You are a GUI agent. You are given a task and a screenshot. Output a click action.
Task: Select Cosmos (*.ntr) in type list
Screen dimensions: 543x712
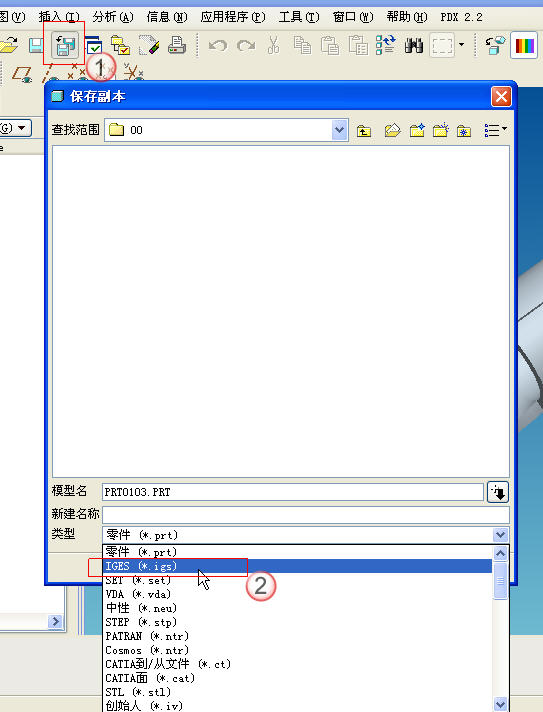pos(298,650)
